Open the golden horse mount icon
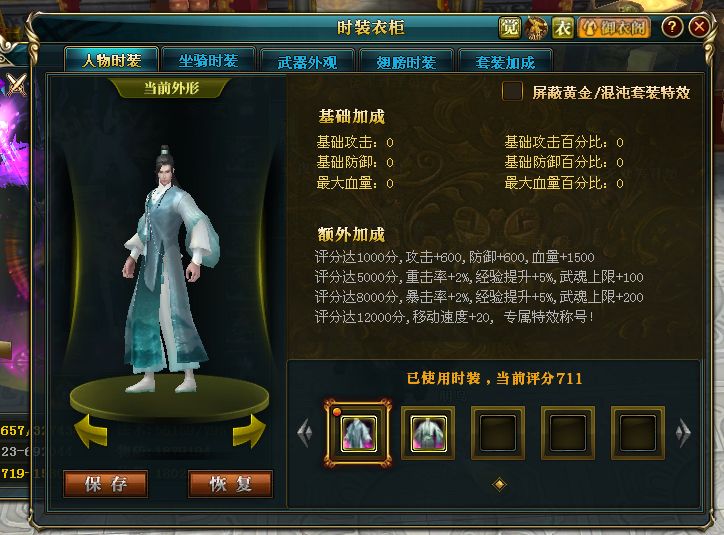The width and height of the screenshot is (724, 535). point(536,28)
